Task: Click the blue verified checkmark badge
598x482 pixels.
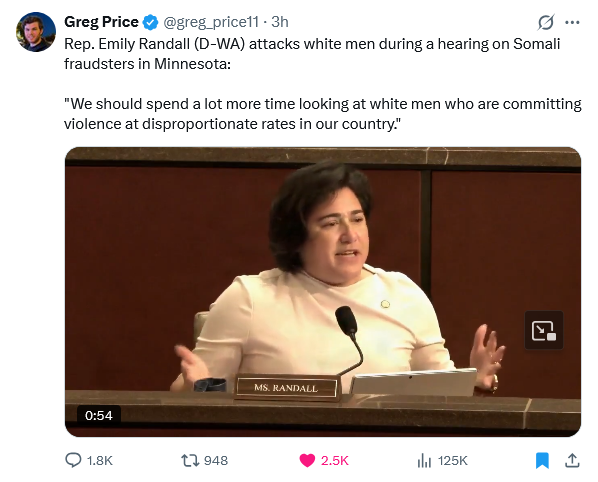Action: point(150,22)
